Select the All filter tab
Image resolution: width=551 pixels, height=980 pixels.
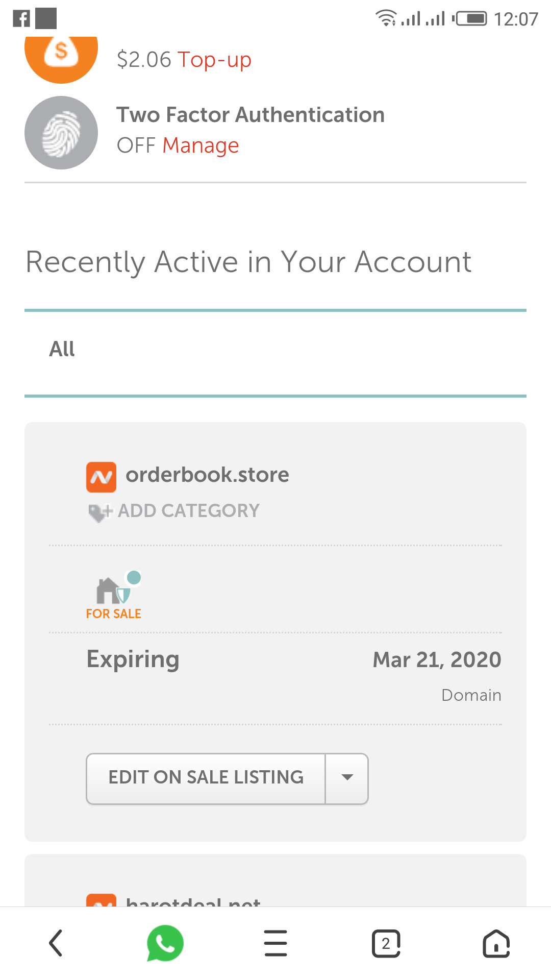(x=62, y=350)
